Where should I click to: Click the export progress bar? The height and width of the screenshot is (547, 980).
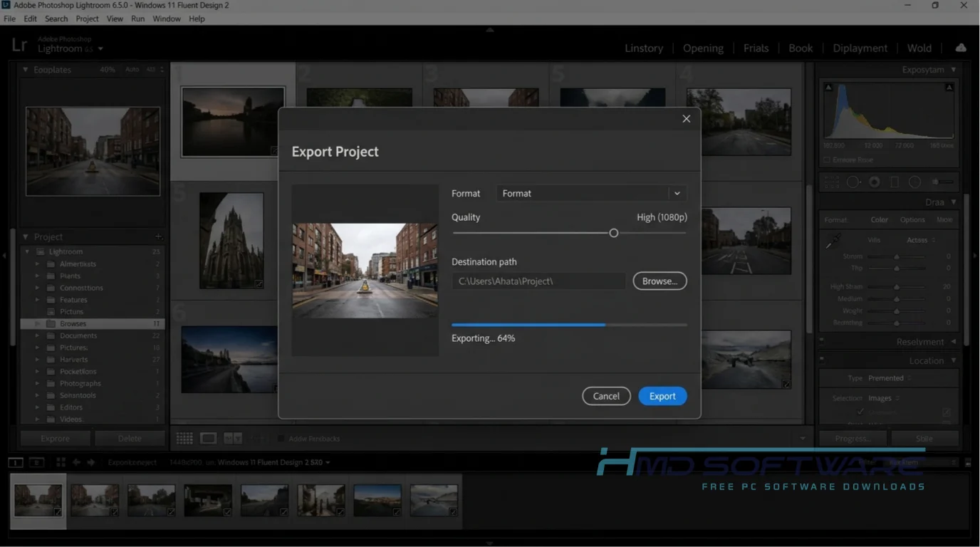pos(569,325)
